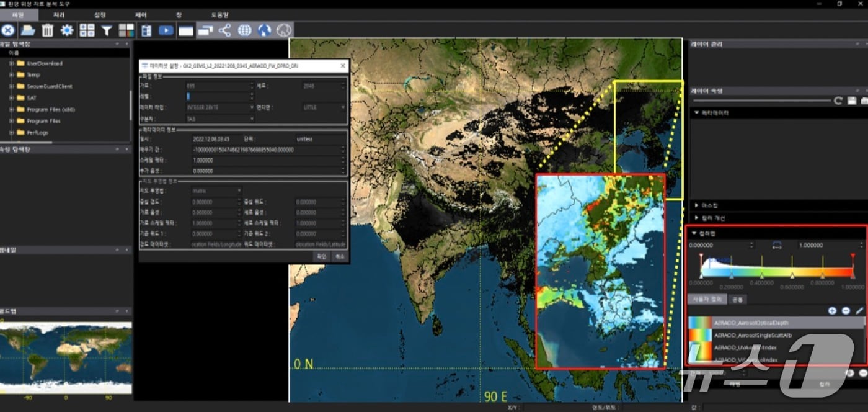Open the LITTLE endian dropdown
Viewport: 868px width, 412px height.
pos(324,107)
